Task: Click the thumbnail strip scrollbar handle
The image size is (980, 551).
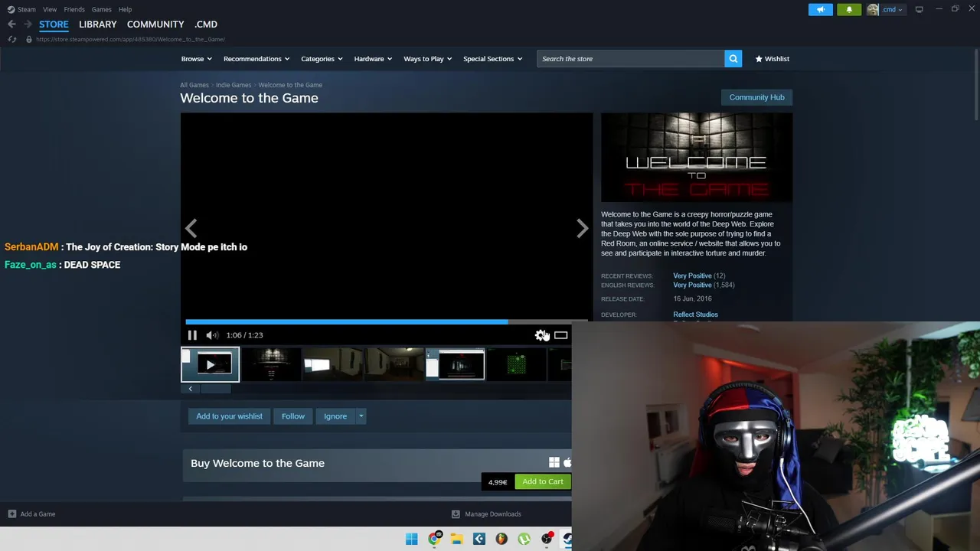Action: (215, 389)
